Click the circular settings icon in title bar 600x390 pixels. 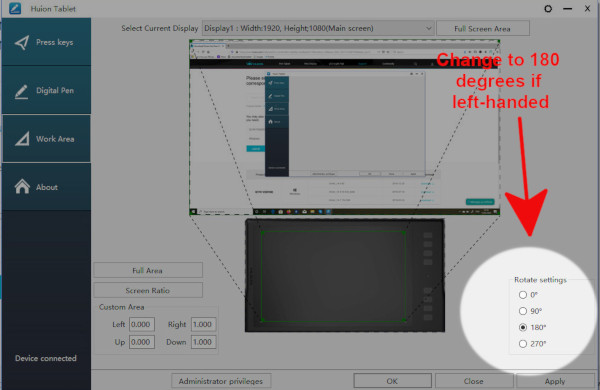548,8
